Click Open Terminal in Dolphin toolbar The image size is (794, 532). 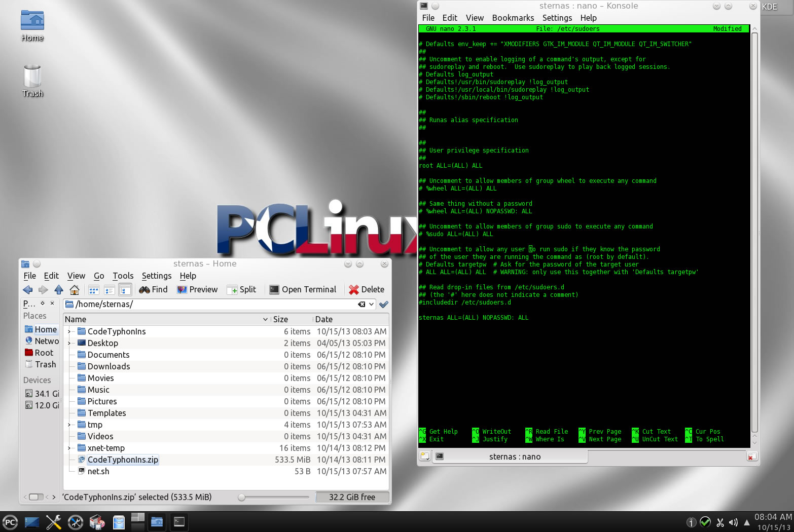(303, 290)
